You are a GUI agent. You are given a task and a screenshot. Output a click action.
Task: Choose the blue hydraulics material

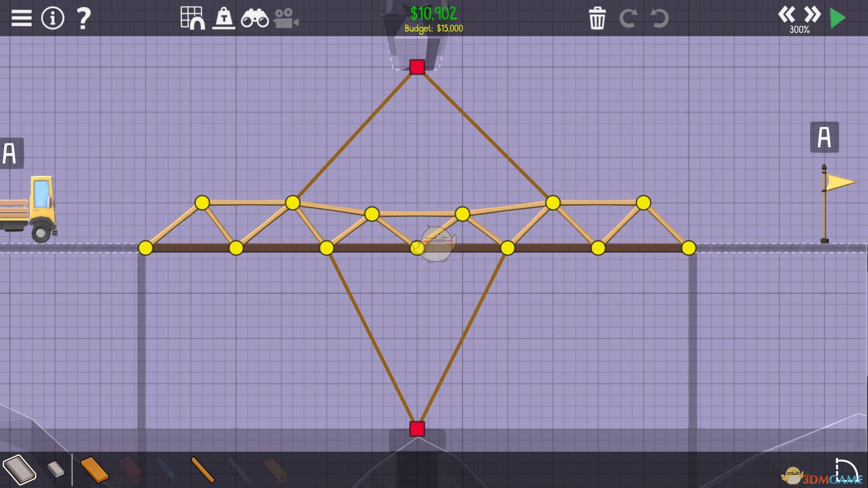(167, 469)
